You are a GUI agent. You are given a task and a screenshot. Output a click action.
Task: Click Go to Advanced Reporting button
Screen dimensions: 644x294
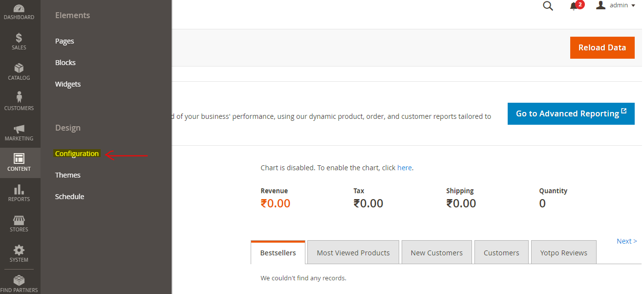point(571,113)
